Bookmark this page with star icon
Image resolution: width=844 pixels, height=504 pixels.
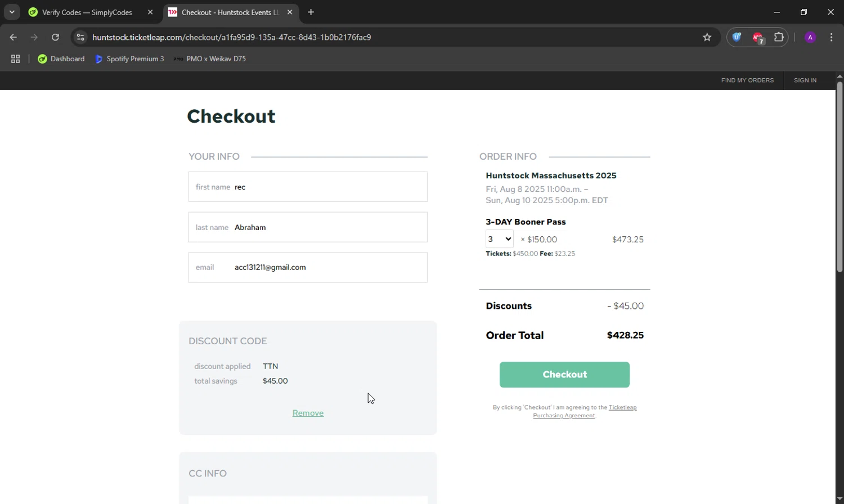point(707,37)
